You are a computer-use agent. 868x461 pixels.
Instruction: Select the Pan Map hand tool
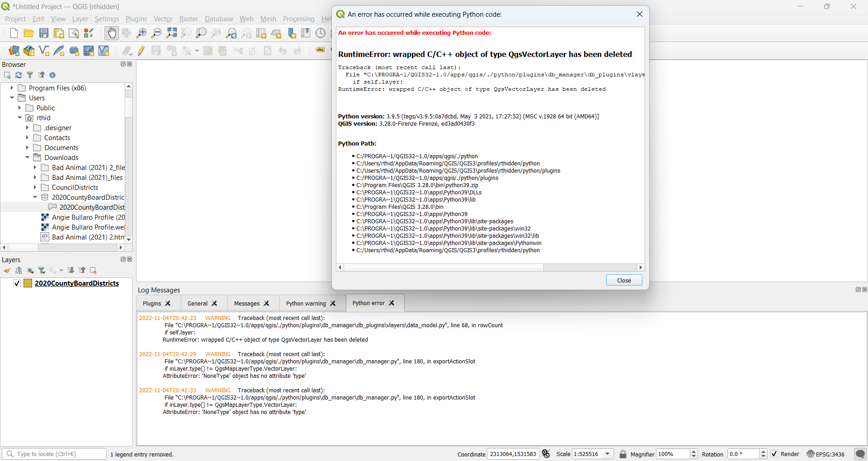pos(111,33)
